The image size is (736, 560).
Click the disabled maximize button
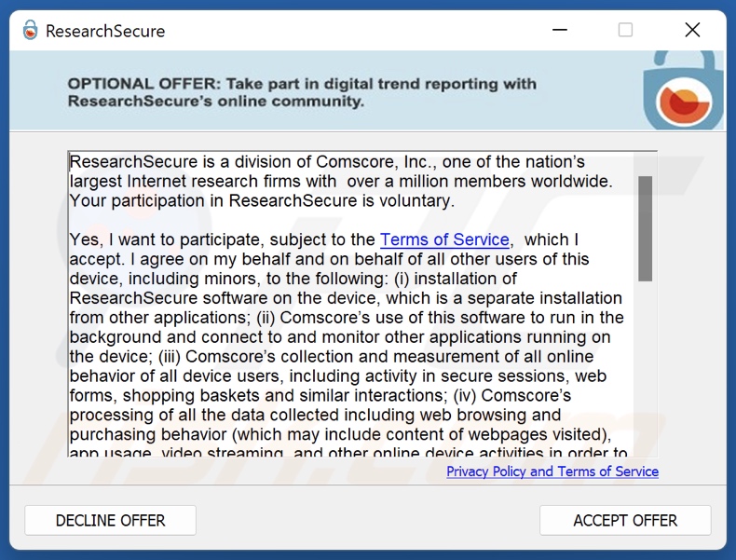[625, 30]
